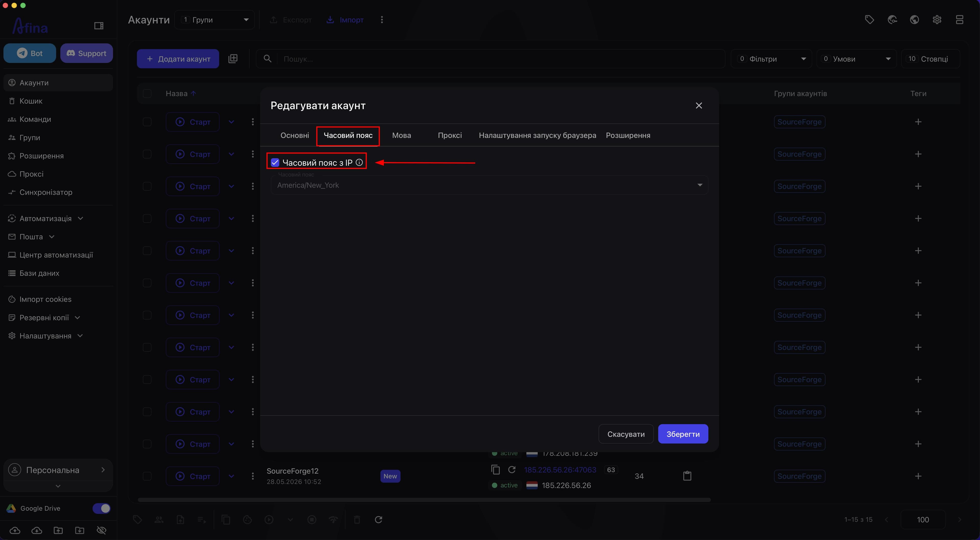Screen dimensions: 980x540
Task: Click Зберегти button
Action: [x=683, y=434]
